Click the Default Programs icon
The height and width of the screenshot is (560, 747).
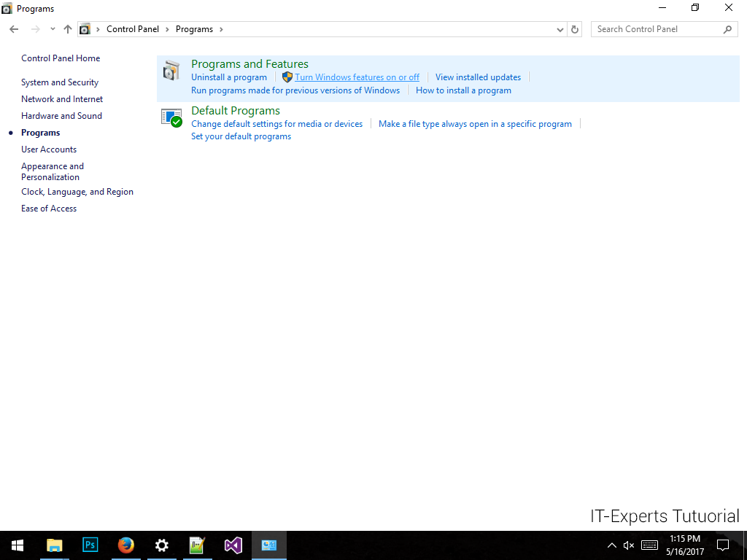(171, 117)
